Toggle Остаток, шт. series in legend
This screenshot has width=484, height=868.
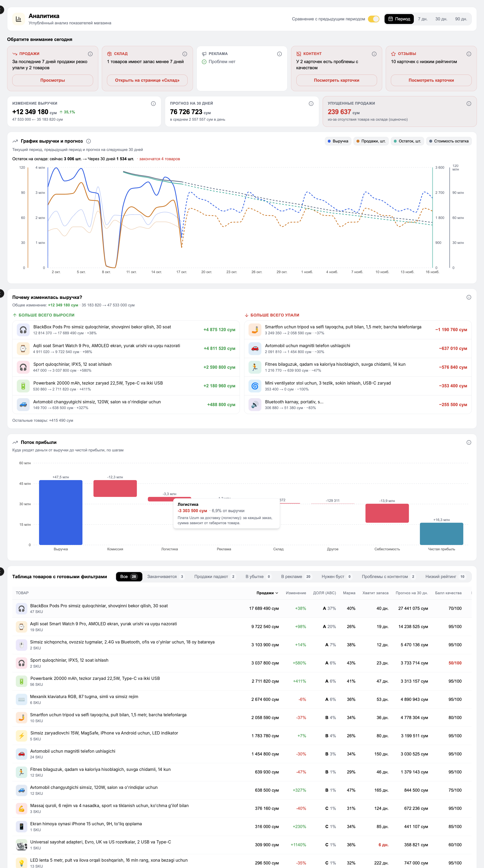(407, 141)
